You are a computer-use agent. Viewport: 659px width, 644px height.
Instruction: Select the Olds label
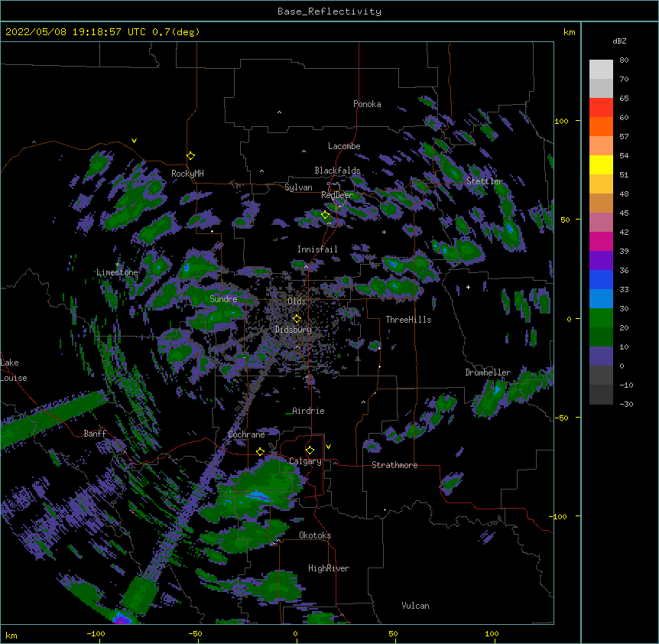297,301
